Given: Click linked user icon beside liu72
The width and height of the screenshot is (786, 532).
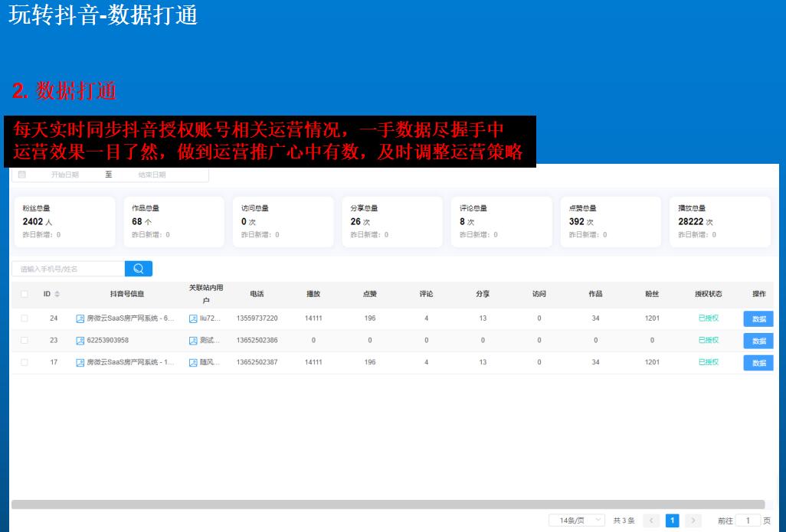Looking at the screenshot, I should (x=193, y=318).
